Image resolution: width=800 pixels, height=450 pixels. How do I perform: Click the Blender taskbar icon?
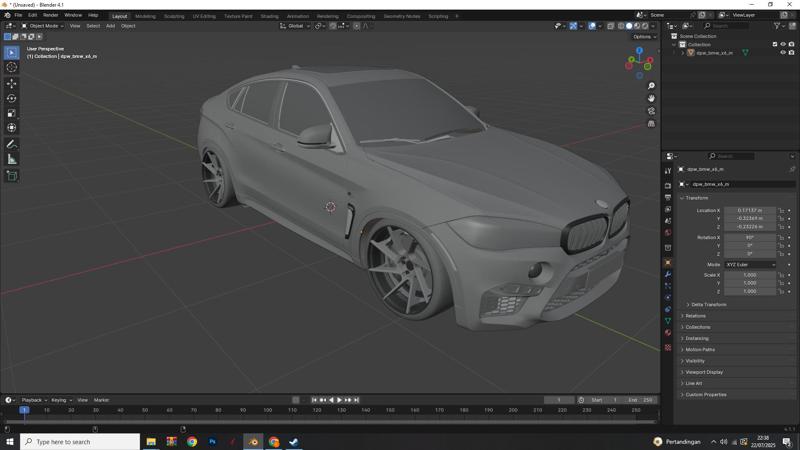point(253,442)
